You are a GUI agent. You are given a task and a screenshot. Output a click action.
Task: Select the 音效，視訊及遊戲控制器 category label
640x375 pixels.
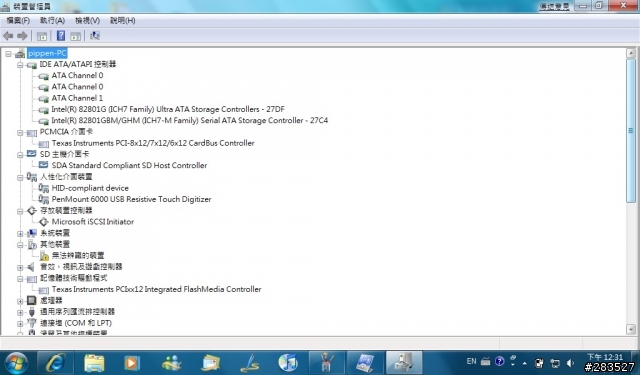[81, 267]
